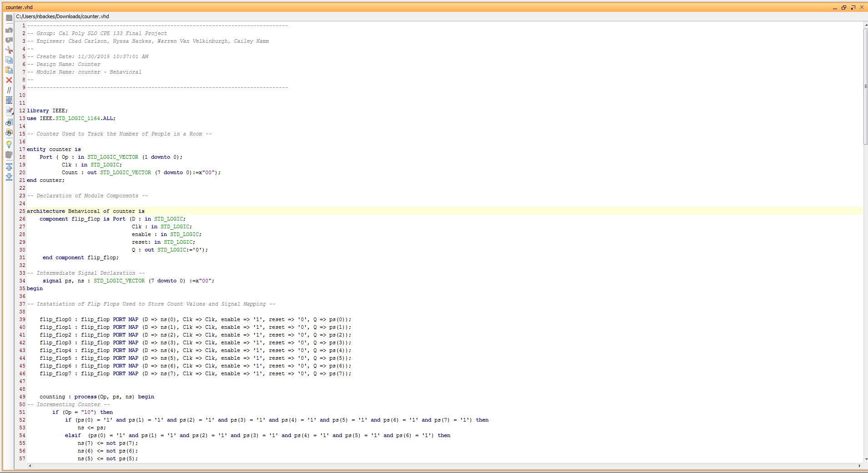The image size is (868, 473).
Task: Redo the last undone edit
Action: [x=9, y=40]
